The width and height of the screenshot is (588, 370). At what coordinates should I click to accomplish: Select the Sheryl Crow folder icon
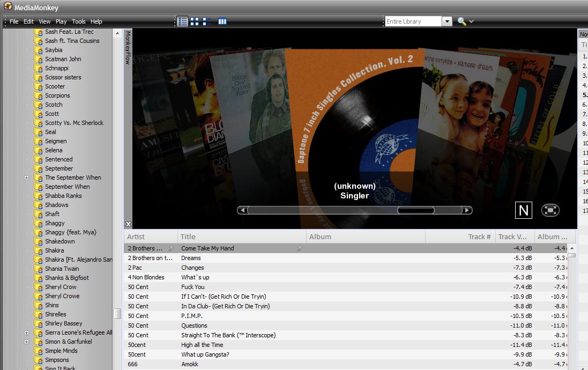point(38,287)
